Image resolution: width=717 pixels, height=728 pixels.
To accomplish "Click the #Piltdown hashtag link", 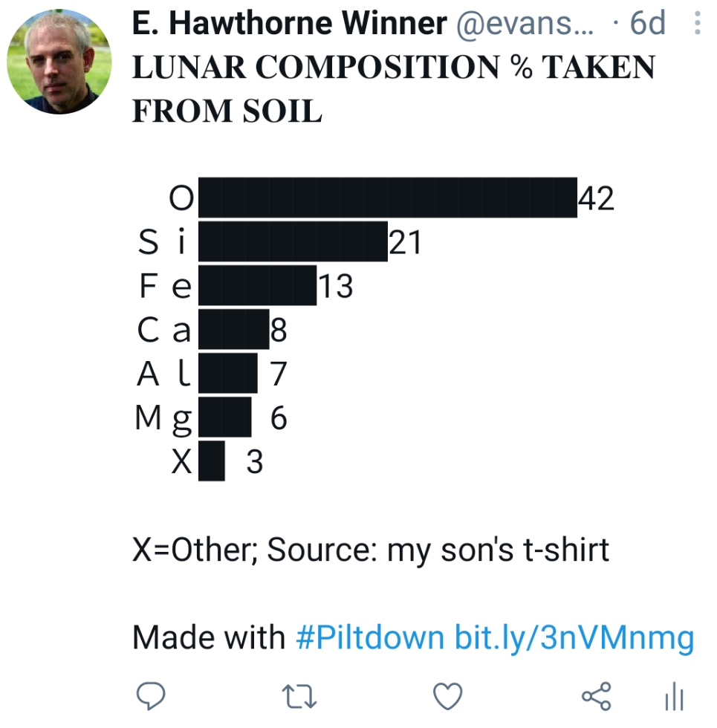I will (370, 637).
